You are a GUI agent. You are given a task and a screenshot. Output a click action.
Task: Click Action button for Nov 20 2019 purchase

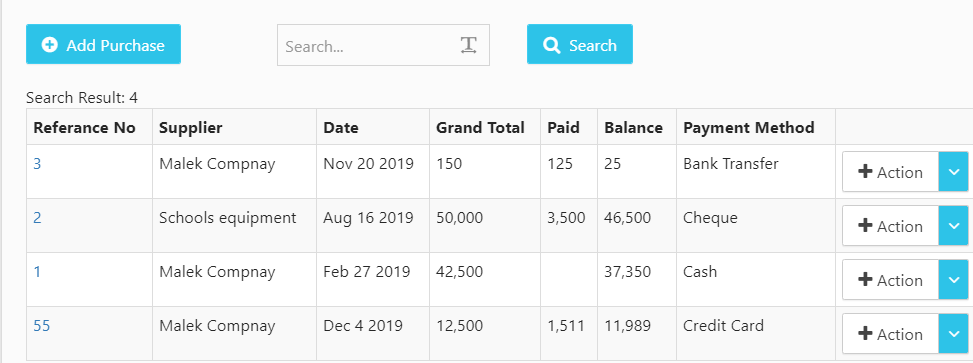click(890, 172)
